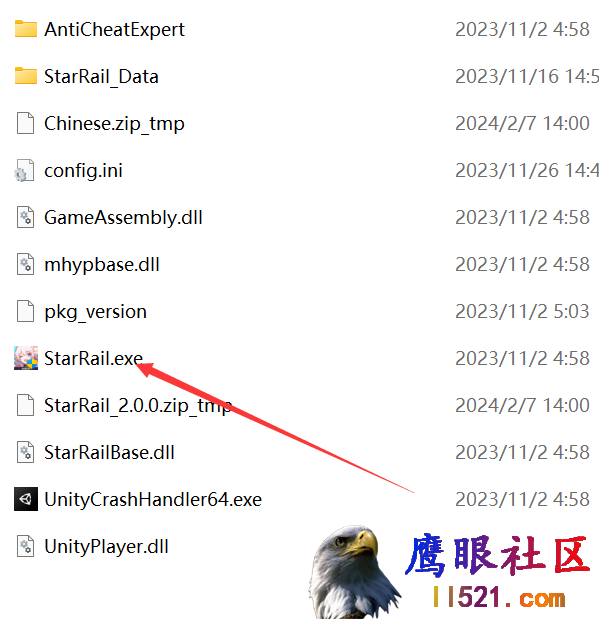Select the StarRail_Data folder icon
Screen dimensions: 599x622
(x=26, y=76)
